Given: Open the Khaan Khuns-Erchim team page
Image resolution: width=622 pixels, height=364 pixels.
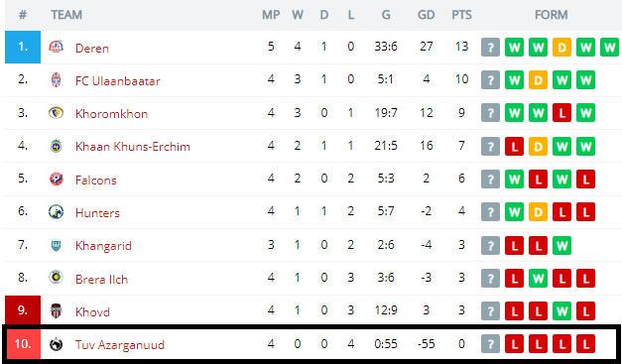Looking at the screenshot, I should pyautogui.click(x=133, y=147).
